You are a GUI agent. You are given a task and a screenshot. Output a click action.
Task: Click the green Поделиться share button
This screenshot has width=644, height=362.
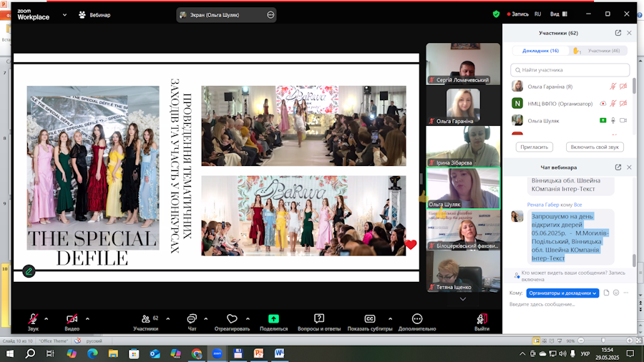click(x=273, y=322)
